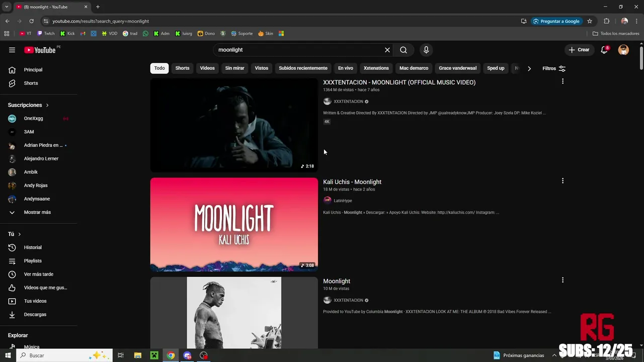The width and height of the screenshot is (644, 362).
Task: Open more options for XXXTENTACION official video
Action: coord(562,81)
